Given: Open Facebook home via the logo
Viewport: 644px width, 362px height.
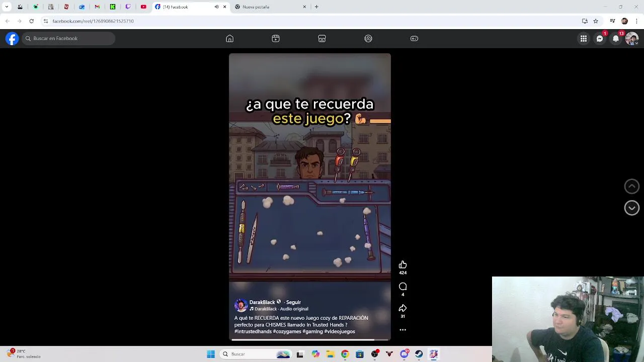Looking at the screenshot, I should [x=12, y=39].
